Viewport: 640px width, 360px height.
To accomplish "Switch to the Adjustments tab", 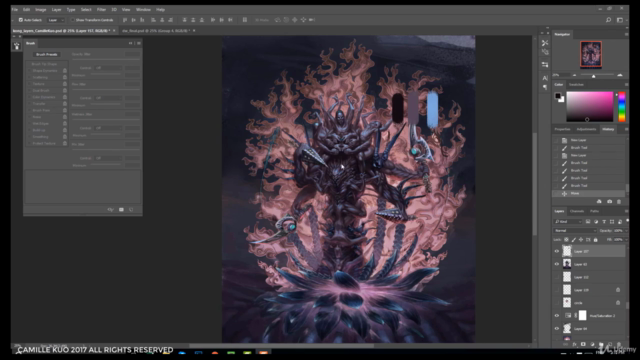I will (x=586, y=129).
